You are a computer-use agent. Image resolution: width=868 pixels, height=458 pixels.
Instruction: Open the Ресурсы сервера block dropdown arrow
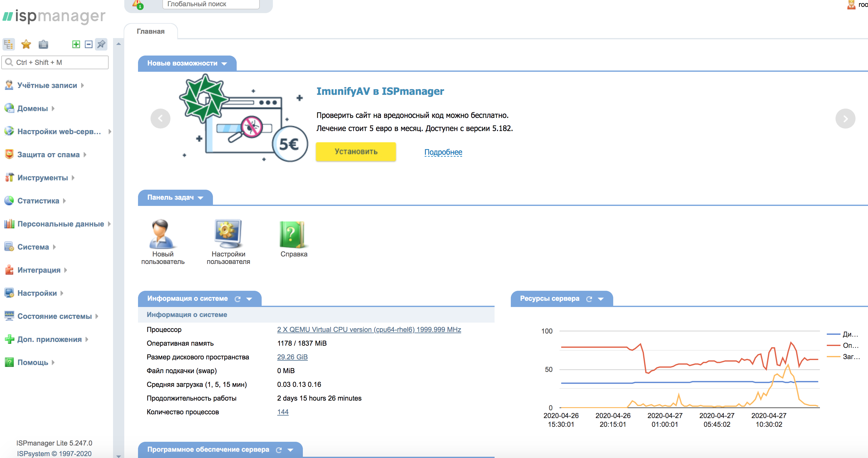pyautogui.click(x=601, y=299)
